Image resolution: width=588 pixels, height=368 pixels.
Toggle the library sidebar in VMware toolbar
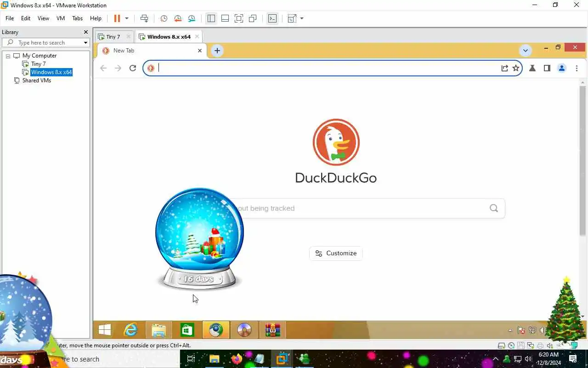(x=211, y=18)
